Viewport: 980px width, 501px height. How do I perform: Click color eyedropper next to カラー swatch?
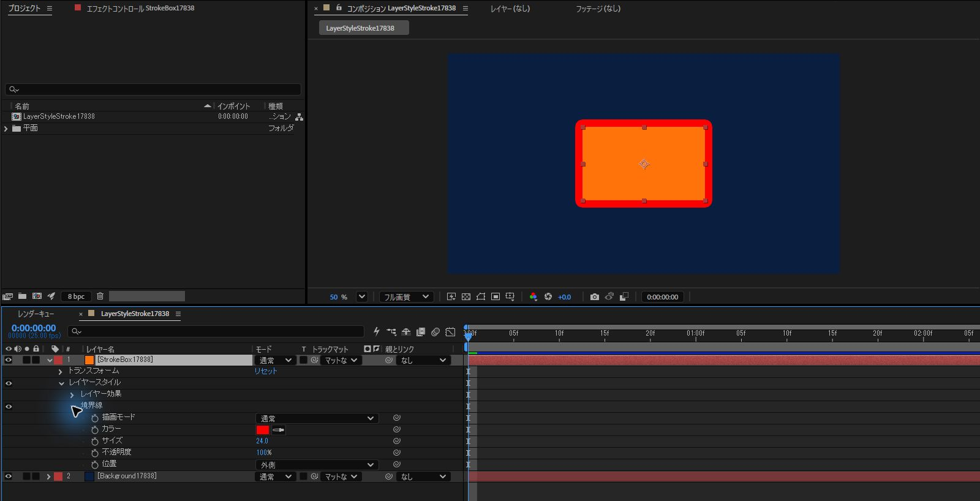278,430
